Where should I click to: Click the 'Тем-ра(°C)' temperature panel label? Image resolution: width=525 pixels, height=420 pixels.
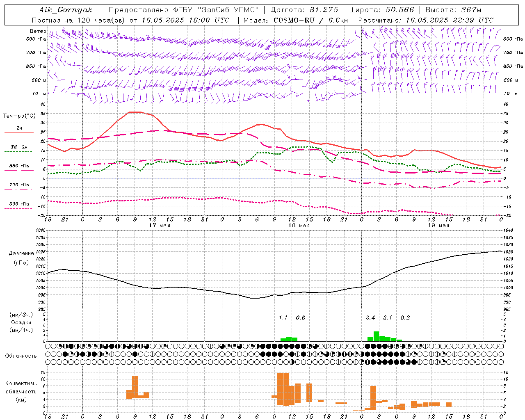click(19, 116)
